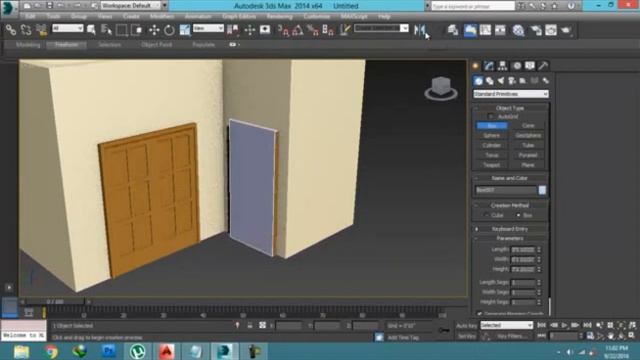The height and width of the screenshot is (360, 640).
Task: Open the Render Setup icon
Action: (x=536, y=30)
